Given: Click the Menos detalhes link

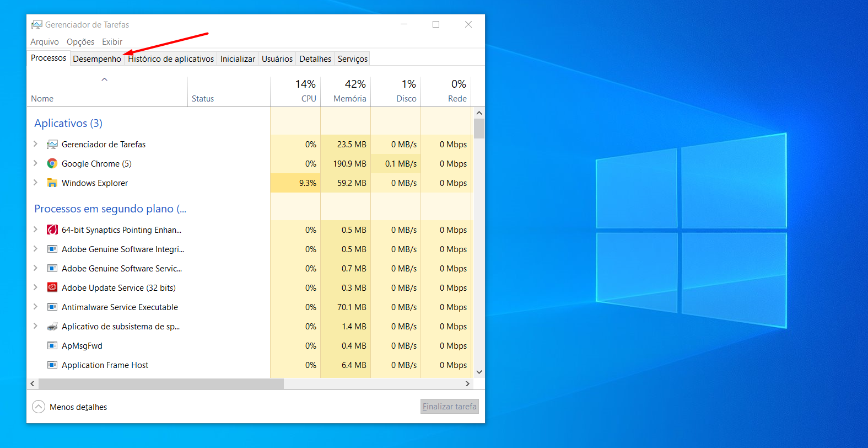Looking at the screenshot, I should coord(78,407).
